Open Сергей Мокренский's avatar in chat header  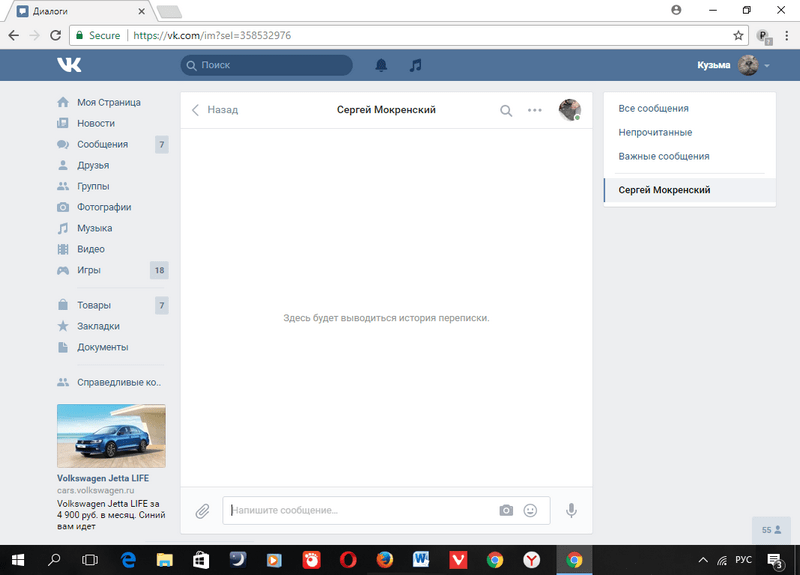(x=569, y=110)
